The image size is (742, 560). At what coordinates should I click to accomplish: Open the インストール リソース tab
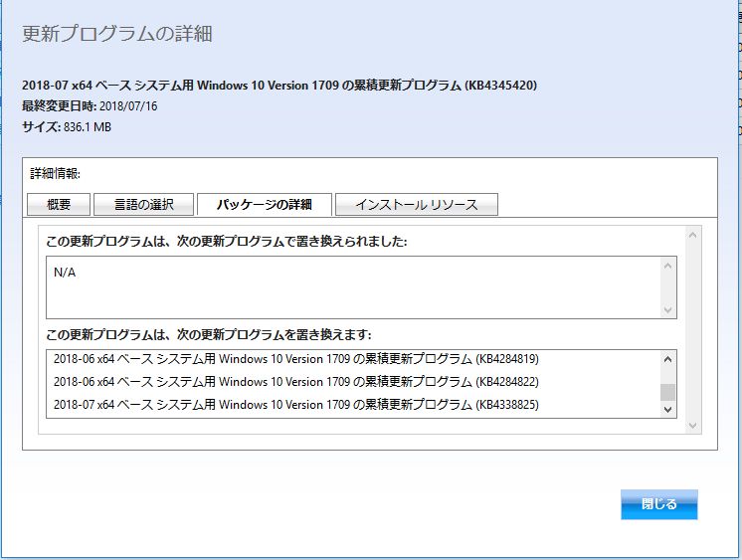(x=417, y=205)
